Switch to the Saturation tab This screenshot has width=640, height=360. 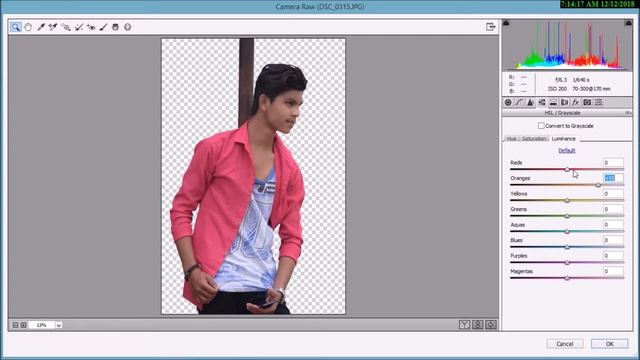533,139
